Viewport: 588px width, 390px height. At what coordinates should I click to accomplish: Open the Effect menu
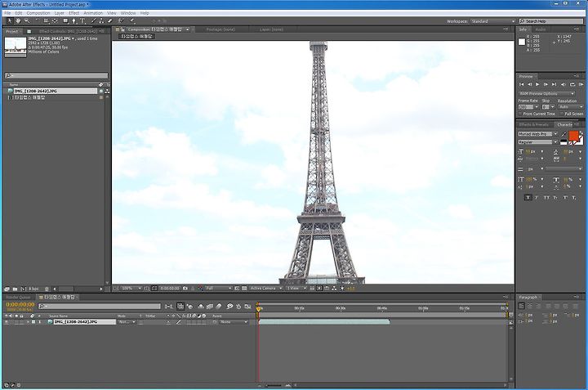tap(73, 13)
